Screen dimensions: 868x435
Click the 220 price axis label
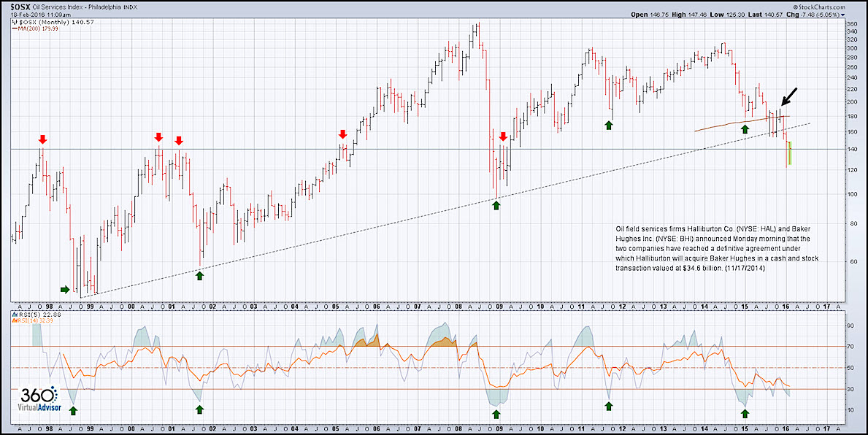point(852,89)
